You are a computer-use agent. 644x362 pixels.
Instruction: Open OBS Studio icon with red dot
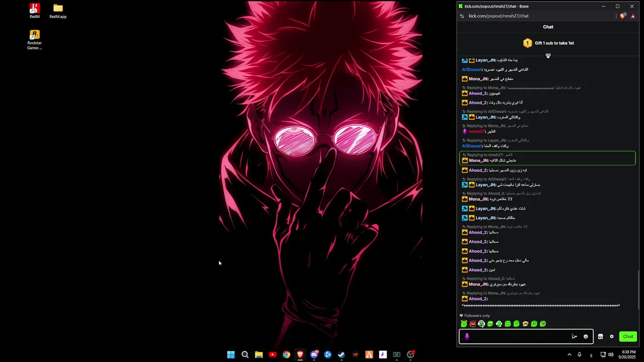coord(411,354)
